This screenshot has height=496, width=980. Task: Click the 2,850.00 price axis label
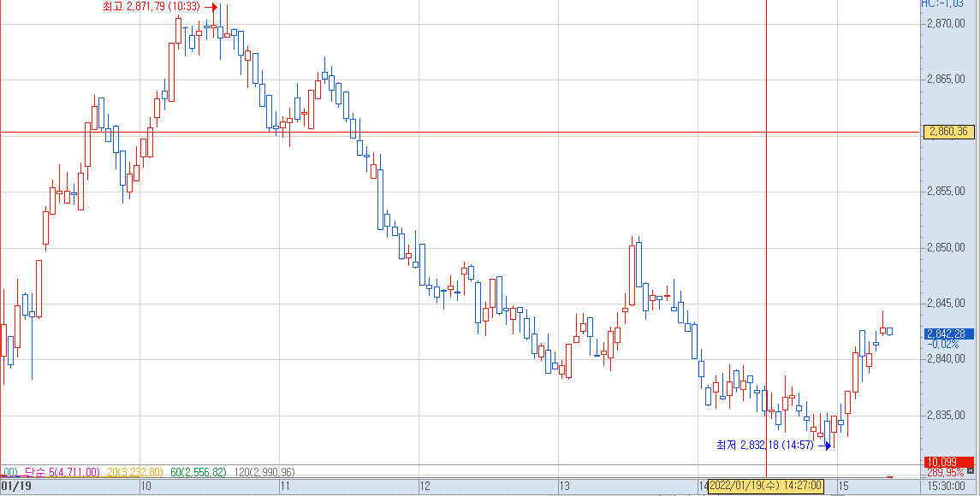click(x=948, y=247)
